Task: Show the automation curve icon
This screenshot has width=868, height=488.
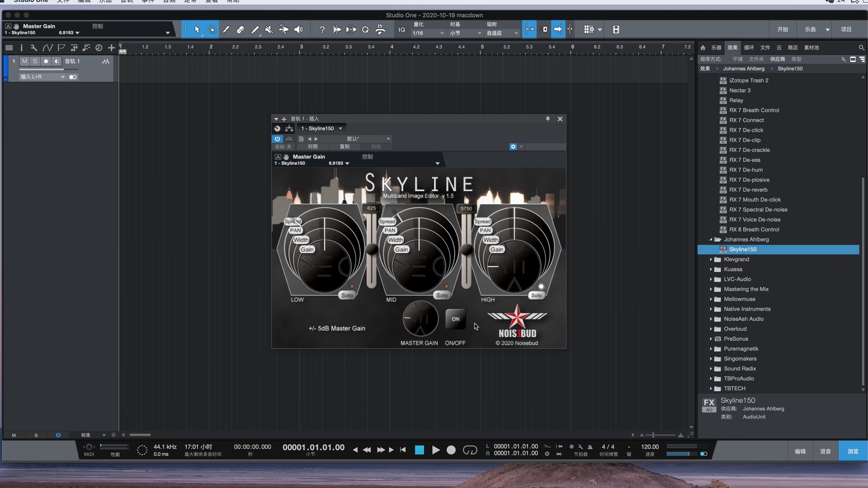Action: [x=47, y=47]
